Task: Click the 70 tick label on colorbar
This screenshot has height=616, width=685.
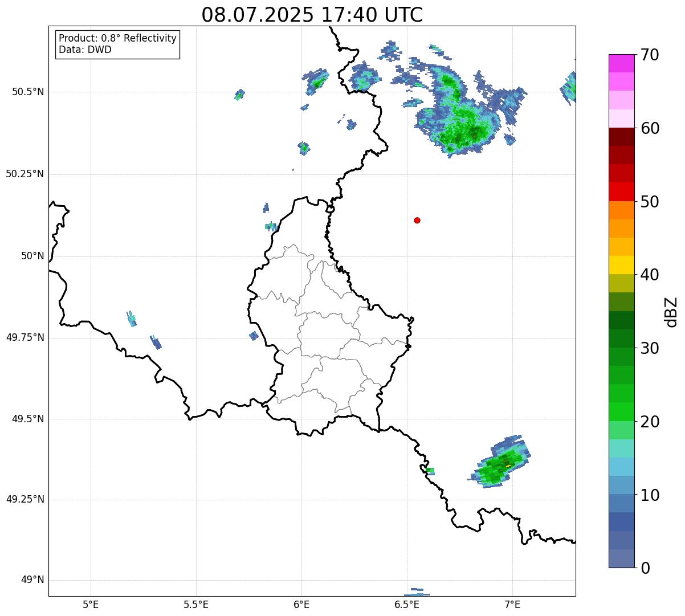Action: [x=649, y=55]
